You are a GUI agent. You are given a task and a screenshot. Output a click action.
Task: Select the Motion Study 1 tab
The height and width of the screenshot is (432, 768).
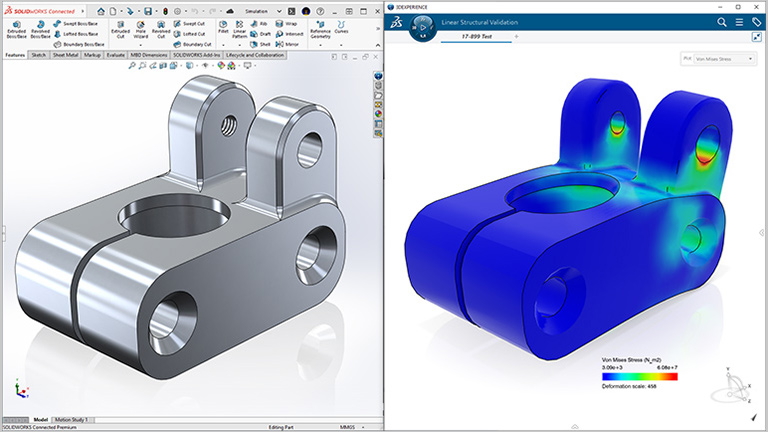[71, 419]
